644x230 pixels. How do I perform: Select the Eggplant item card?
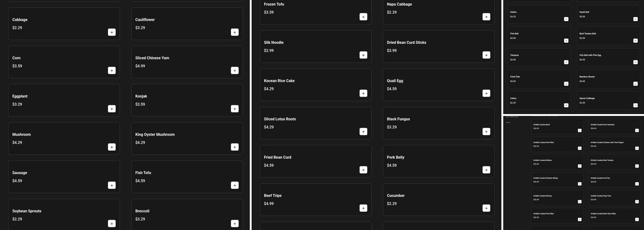[x=64, y=100]
